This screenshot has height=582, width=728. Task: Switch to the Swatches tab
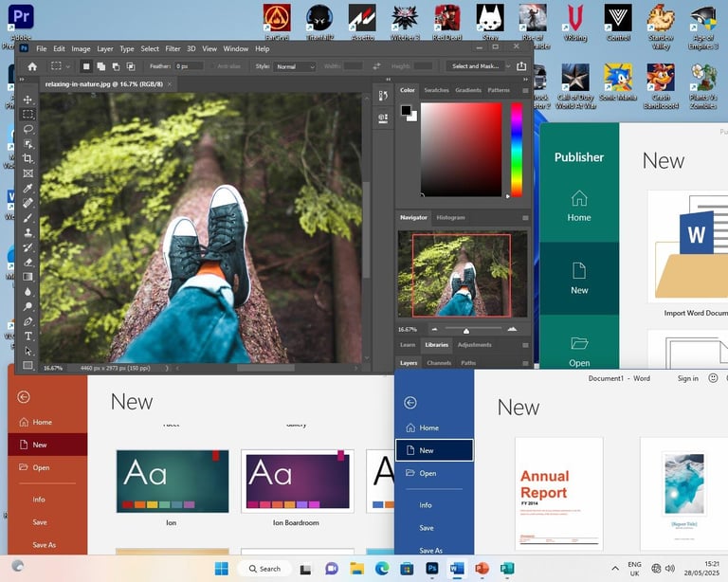436,90
